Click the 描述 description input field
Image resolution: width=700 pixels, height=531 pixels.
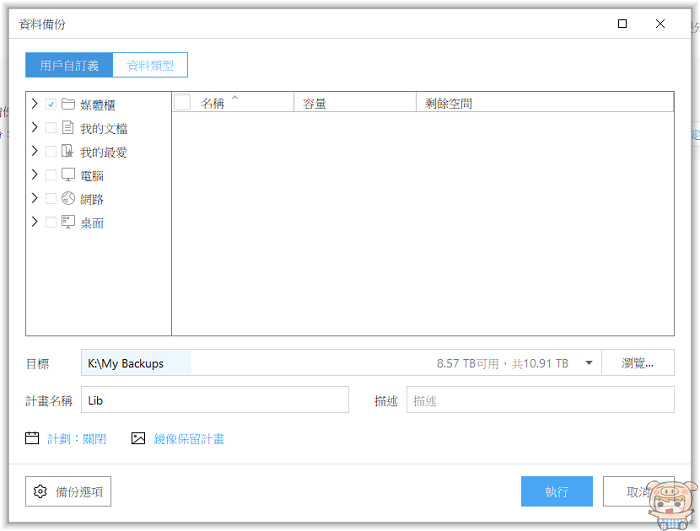pos(540,401)
